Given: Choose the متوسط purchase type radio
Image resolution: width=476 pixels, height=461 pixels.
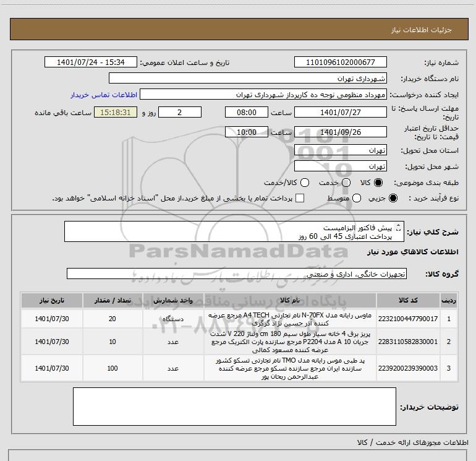Looking at the screenshot, I should (x=357, y=198).
